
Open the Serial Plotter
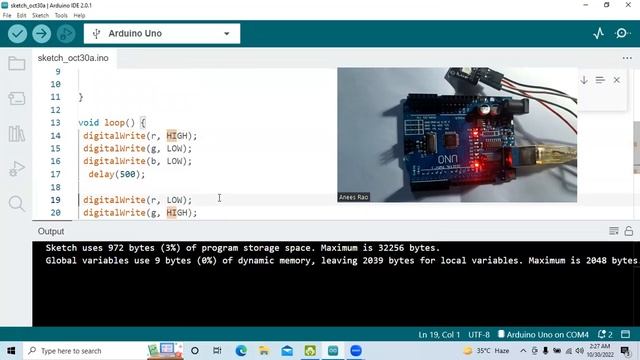click(x=598, y=33)
